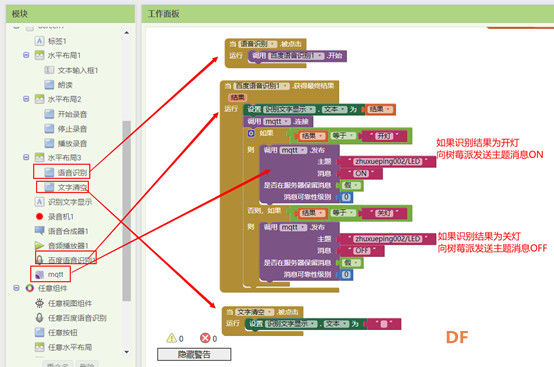The width and height of the screenshot is (554, 367).
Task: Select the 任意水平布局 tree item label
Action: point(70,347)
